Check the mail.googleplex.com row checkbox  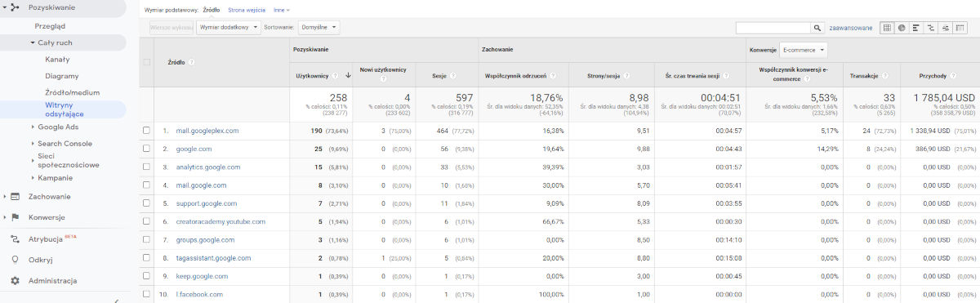pyautogui.click(x=147, y=131)
